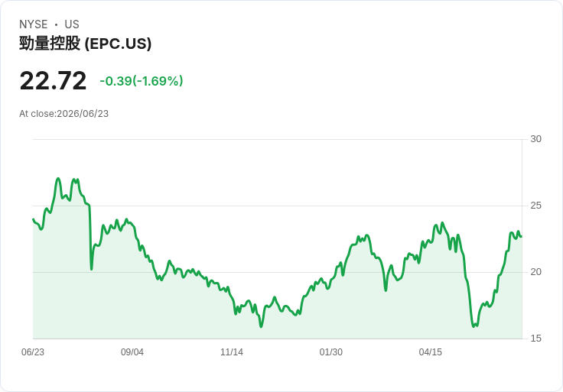
Task: Click the 30 y-axis price label
Action: [535, 139]
